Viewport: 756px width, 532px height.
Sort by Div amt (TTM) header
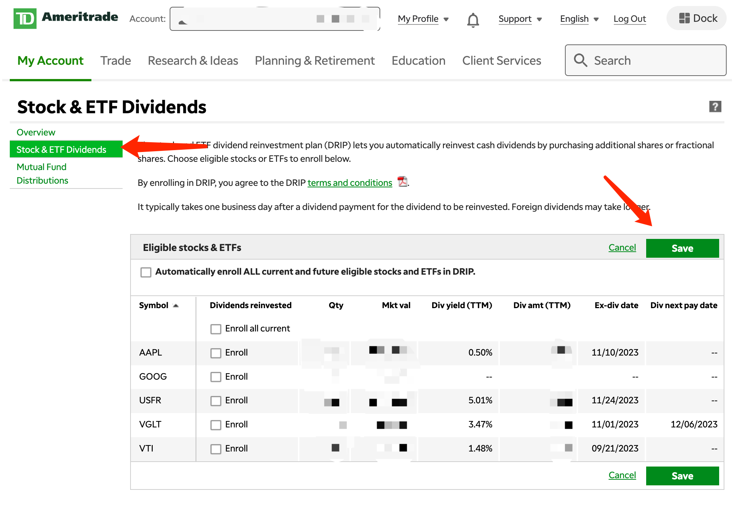[x=542, y=306]
